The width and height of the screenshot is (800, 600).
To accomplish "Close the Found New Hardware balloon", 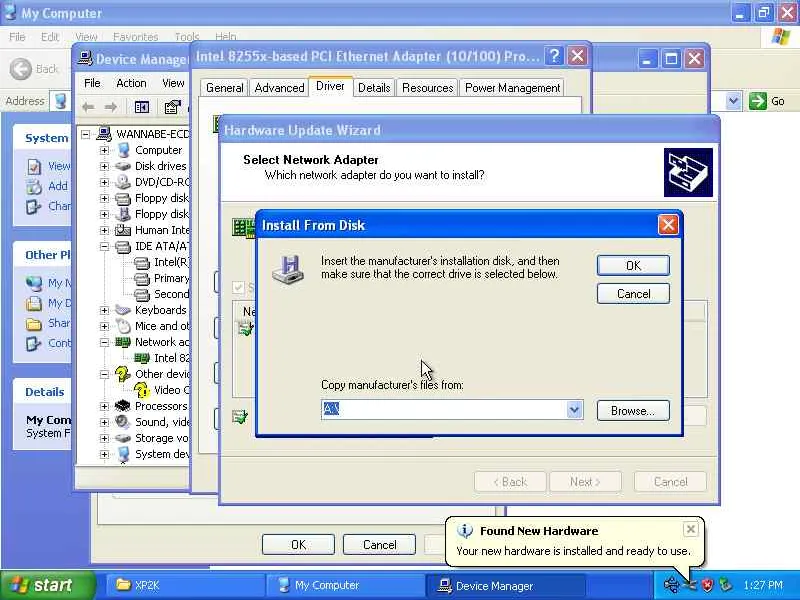I will [x=690, y=529].
